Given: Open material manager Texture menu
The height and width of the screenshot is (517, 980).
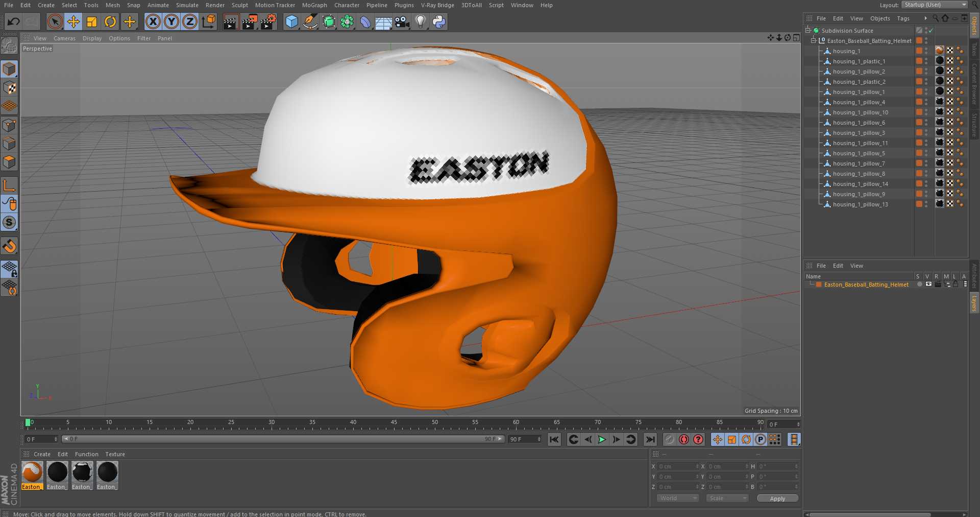Looking at the screenshot, I should click(115, 454).
